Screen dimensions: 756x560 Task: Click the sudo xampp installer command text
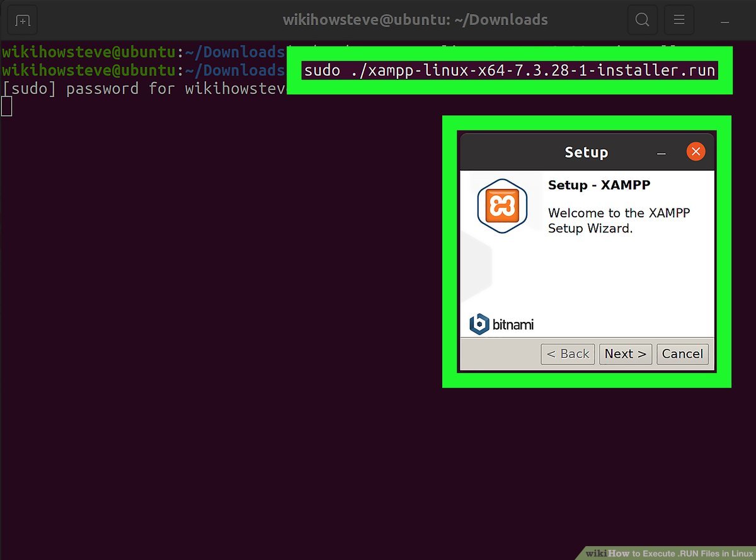coord(509,71)
